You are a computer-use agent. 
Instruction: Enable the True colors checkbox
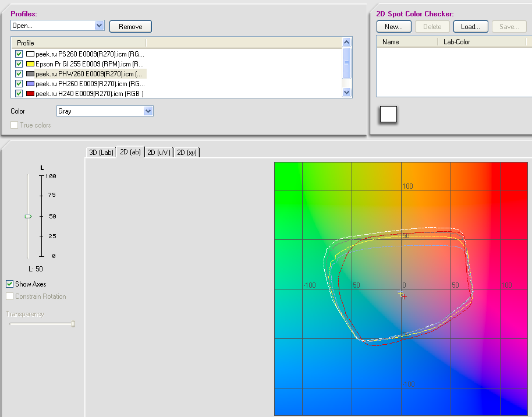point(14,125)
